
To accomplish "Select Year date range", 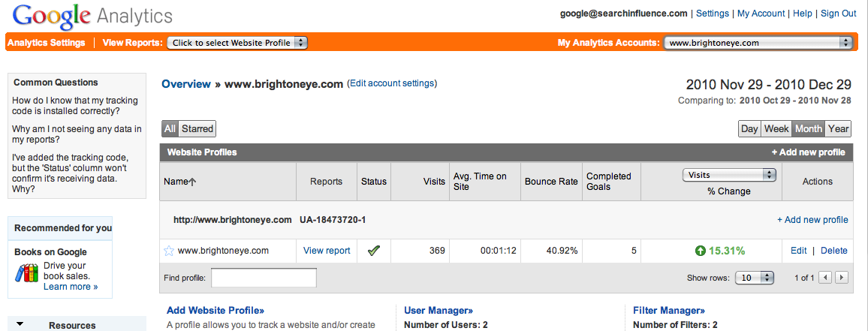I will (x=838, y=128).
